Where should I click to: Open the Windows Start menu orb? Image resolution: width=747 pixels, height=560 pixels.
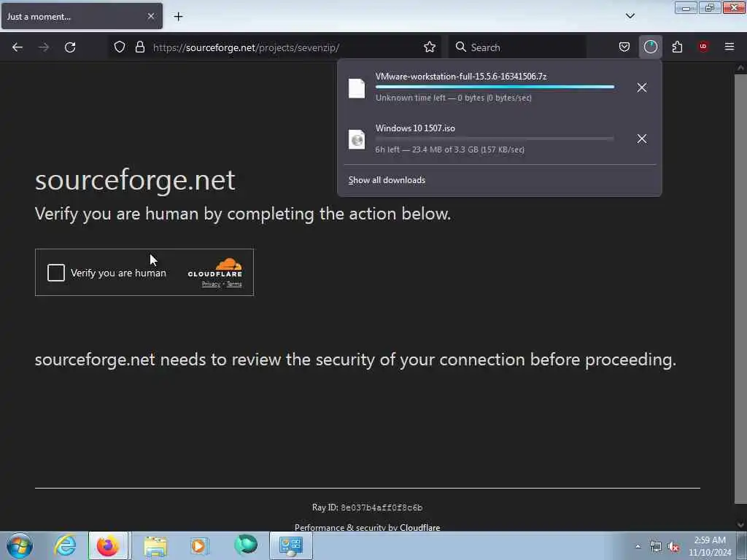[x=20, y=545]
